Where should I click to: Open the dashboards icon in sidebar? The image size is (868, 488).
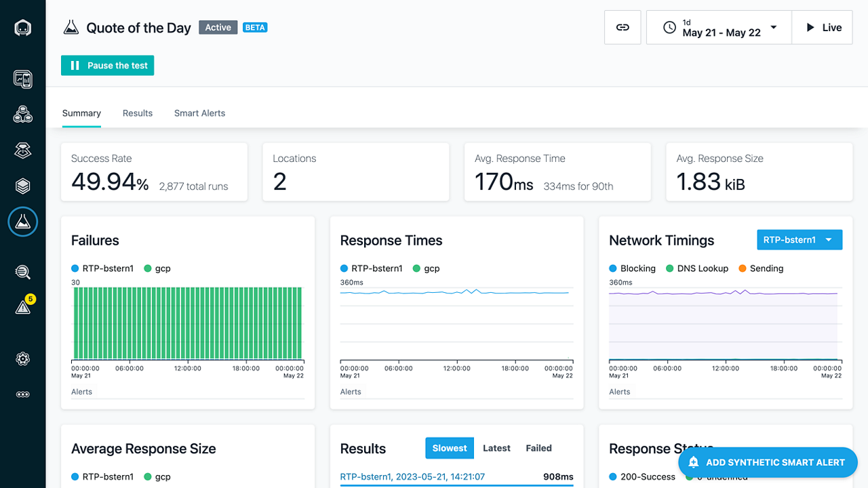[23, 79]
